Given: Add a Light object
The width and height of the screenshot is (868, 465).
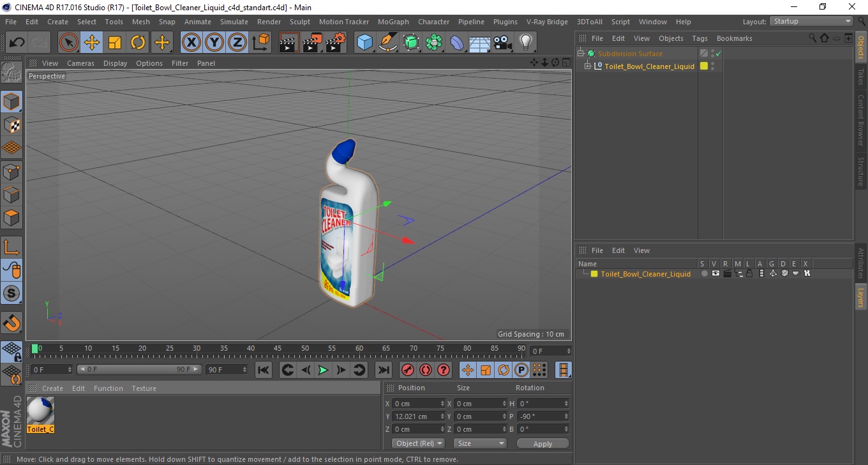Looking at the screenshot, I should (526, 43).
